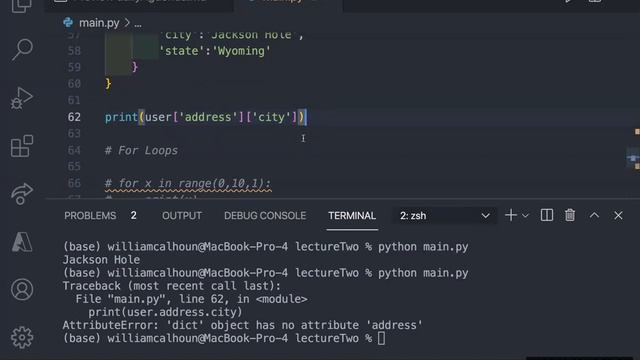Screen dimensions: 640x360
Task: Switch to the PROBLEMS tab
Action: [90, 216]
